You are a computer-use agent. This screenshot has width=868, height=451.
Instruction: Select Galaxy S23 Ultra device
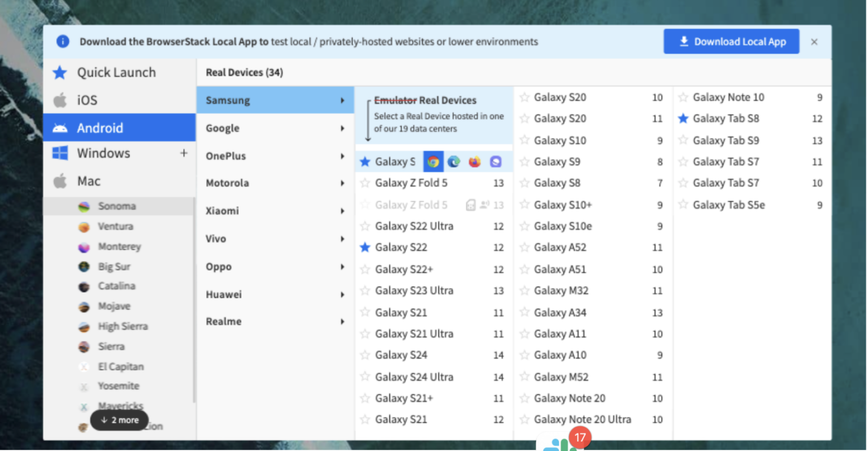tap(434, 290)
